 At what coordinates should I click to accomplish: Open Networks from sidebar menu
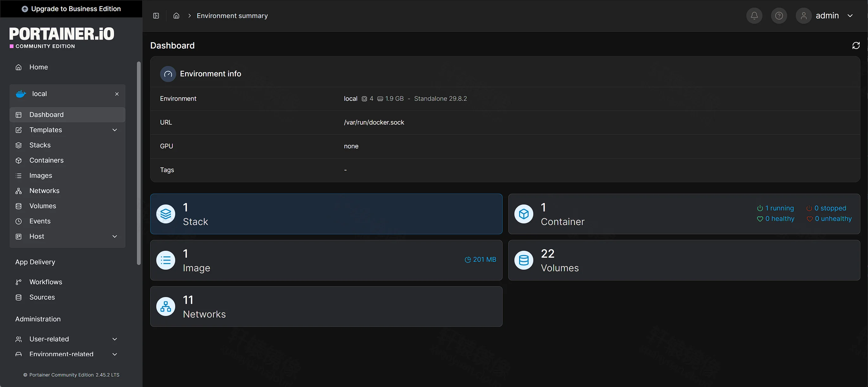tap(68, 190)
